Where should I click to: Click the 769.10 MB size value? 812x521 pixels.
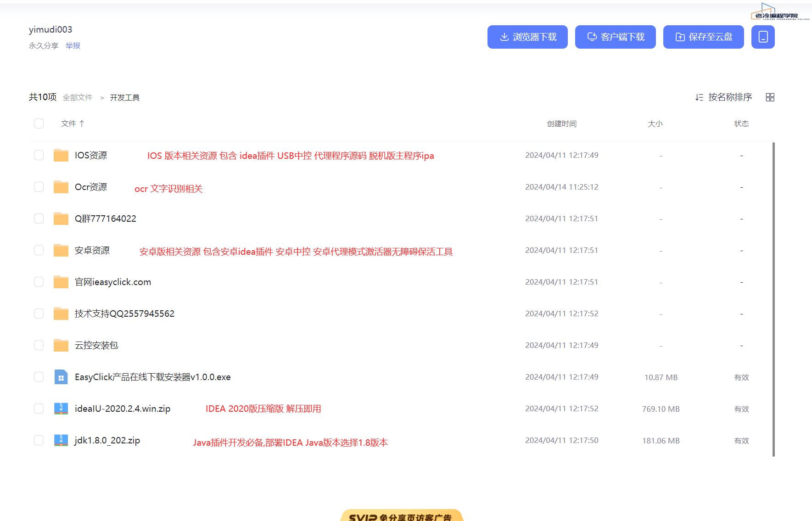[661, 409]
